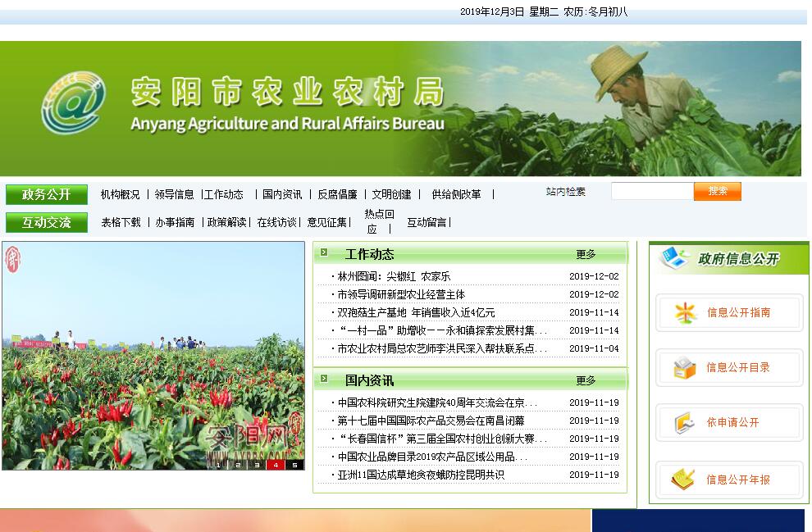Click the 信息公开年报 notebook icon
Viewport: 812px width, 532px height.
(x=683, y=480)
